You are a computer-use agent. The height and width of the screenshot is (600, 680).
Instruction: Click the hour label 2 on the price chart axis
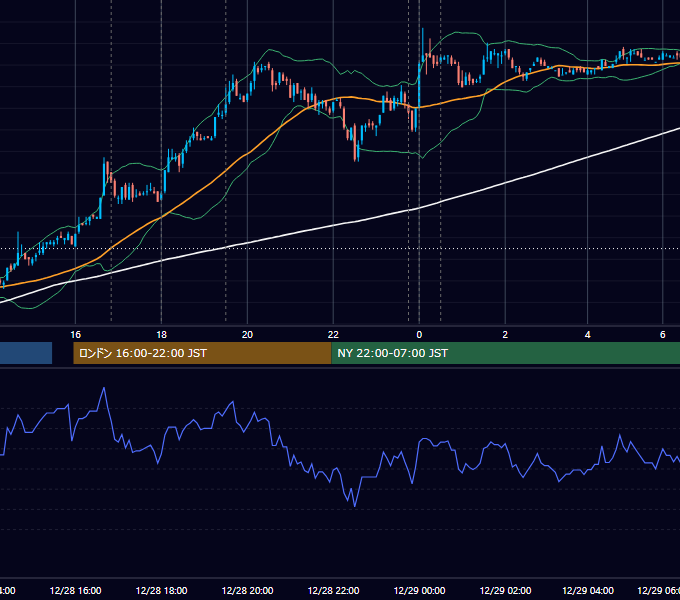click(505, 334)
